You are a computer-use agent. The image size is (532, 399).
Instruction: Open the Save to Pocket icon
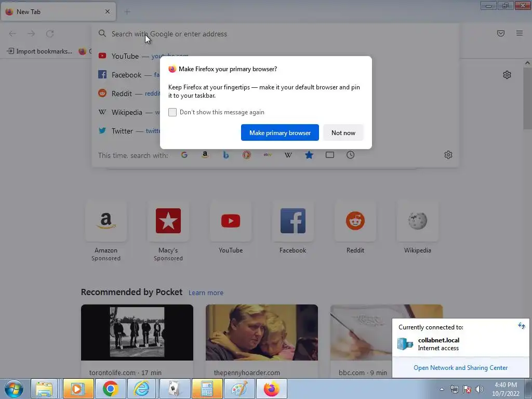coord(501,33)
